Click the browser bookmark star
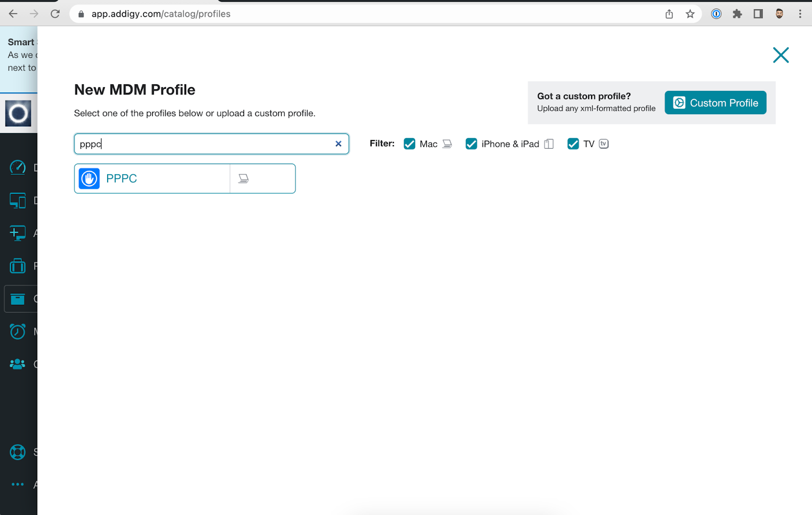Viewport: 812px width, 515px height. click(690, 14)
